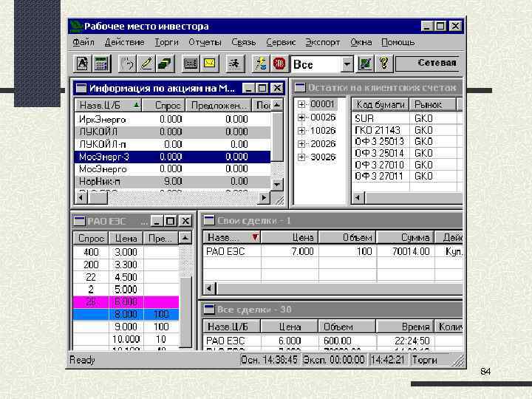Expand account 00001 in the tree

pyautogui.click(x=301, y=104)
